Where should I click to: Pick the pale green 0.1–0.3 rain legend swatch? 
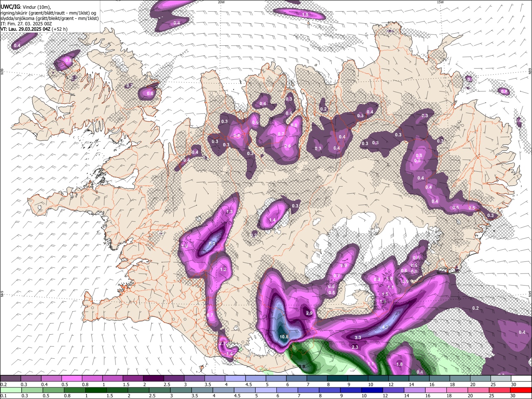(10, 390)
